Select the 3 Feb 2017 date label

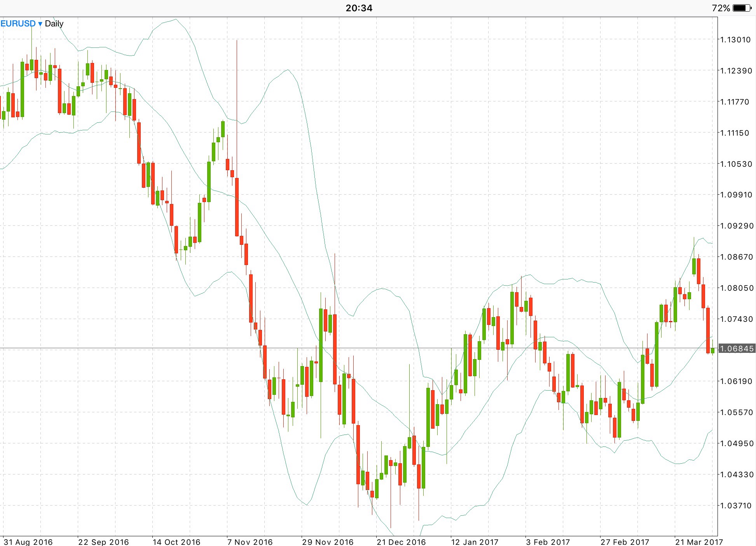pos(548,542)
